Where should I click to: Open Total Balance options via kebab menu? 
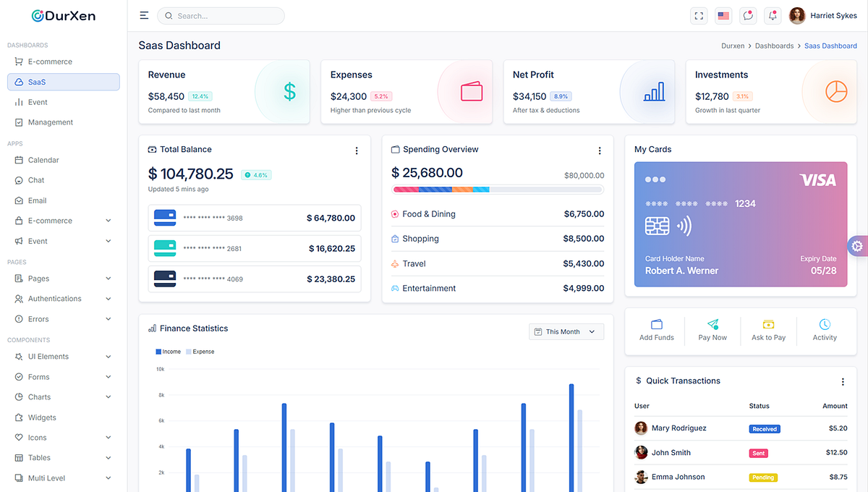(356, 150)
